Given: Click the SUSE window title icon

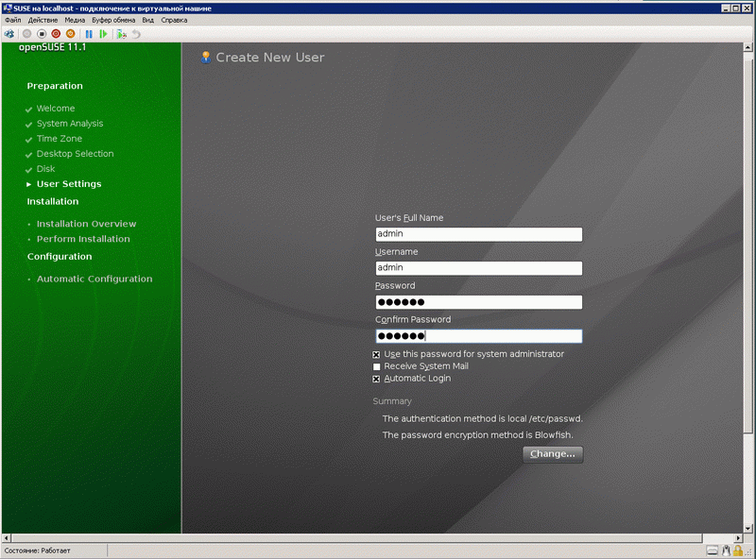Looking at the screenshot, I should pyautogui.click(x=8, y=8).
